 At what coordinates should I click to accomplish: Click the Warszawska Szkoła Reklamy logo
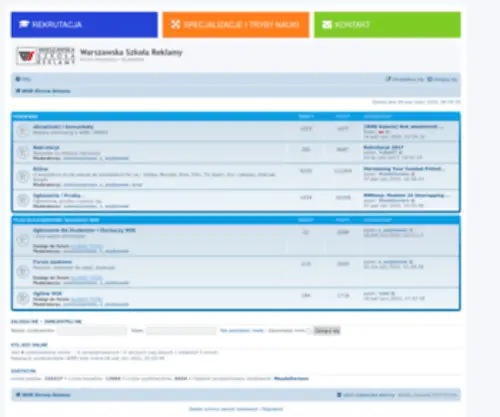(46, 56)
